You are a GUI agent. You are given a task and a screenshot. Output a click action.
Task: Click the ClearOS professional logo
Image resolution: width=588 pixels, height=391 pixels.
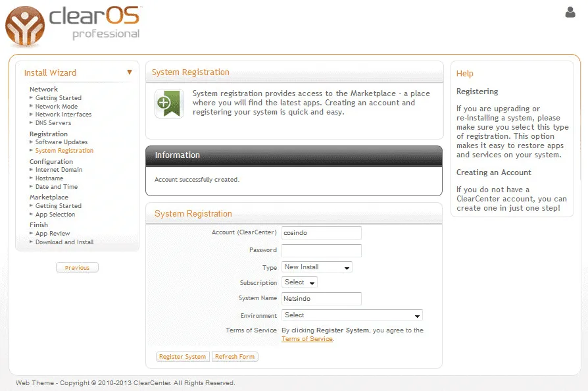[73, 25]
